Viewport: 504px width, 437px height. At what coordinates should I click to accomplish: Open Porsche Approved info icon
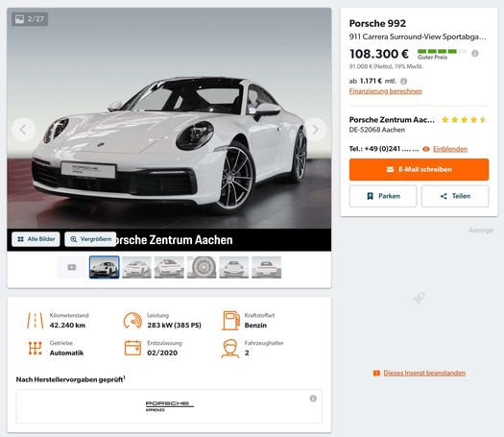(313, 399)
